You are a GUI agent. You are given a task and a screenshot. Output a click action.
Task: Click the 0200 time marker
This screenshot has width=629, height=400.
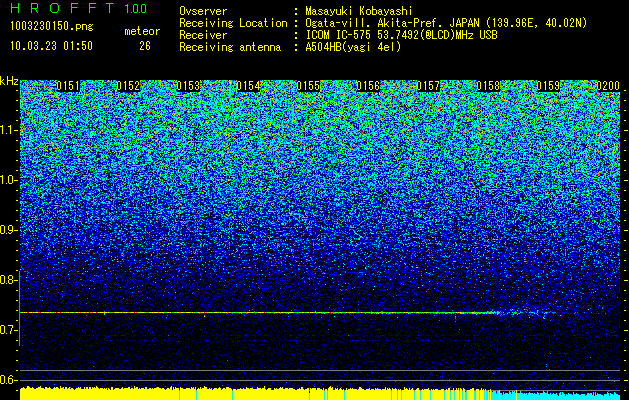[x=608, y=86]
